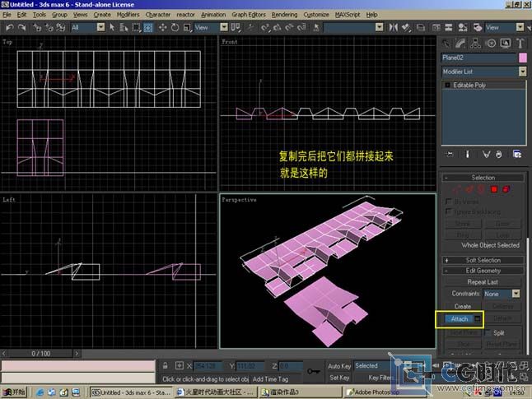Click the Align tool icon

(x=406, y=27)
